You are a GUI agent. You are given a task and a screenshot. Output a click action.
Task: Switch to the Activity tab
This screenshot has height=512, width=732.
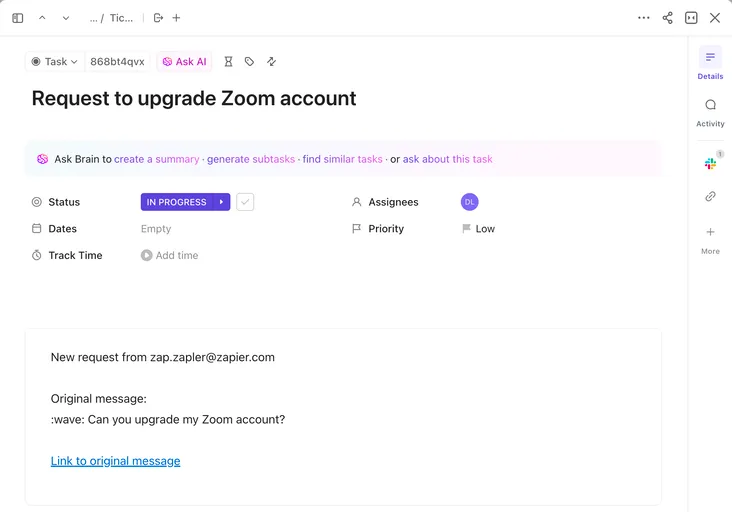point(710,112)
